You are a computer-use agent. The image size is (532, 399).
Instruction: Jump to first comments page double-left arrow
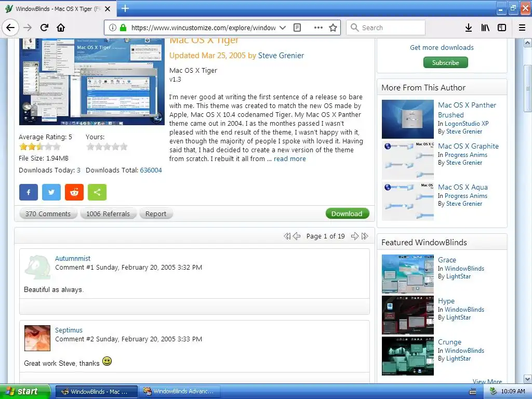(287, 236)
